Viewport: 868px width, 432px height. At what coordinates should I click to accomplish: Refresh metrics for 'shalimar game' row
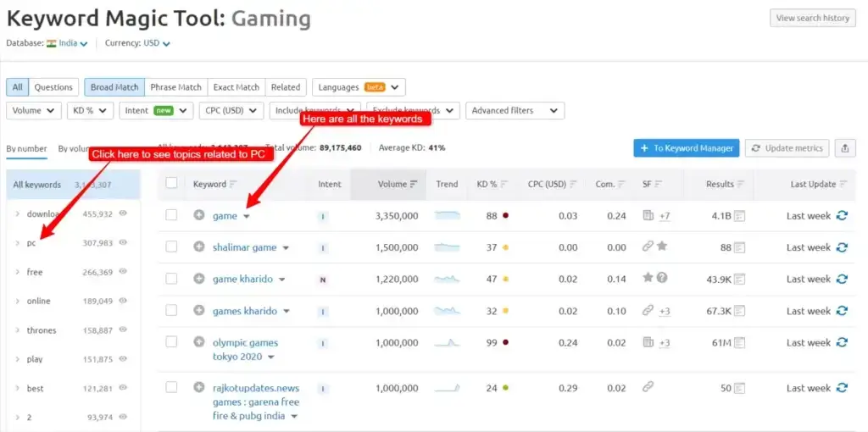(x=842, y=247)
